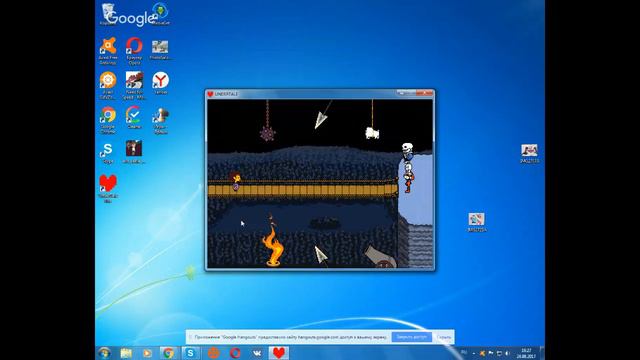Open the network status tray icon
This screenshot has width=640, height=360.
[x=499, y=353]
